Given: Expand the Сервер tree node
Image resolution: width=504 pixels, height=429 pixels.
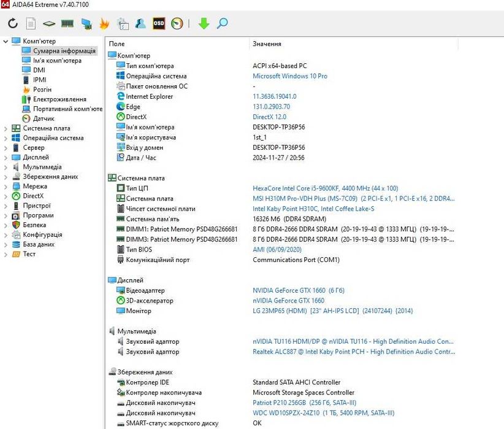Looking at the screenshot, I should pyautogui.click(x=6, y=148).
